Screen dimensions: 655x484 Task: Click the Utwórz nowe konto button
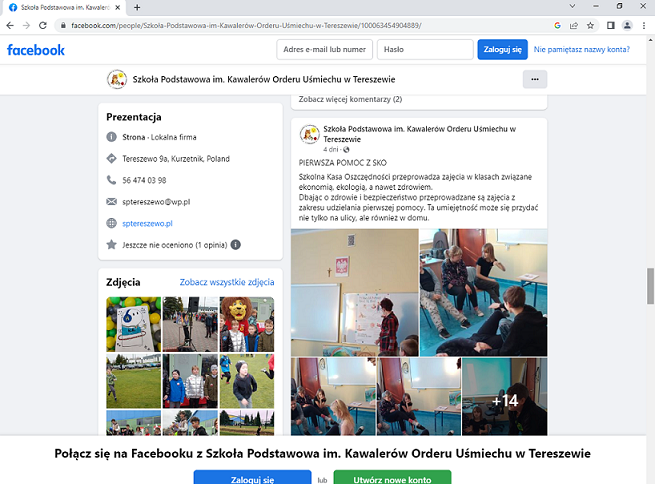392,477
